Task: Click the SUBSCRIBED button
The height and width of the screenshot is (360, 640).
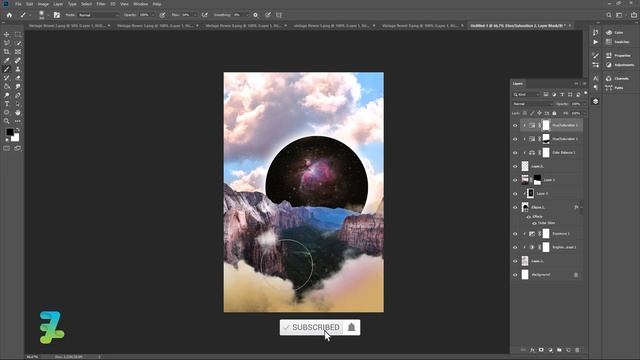Action: [311, 327]
